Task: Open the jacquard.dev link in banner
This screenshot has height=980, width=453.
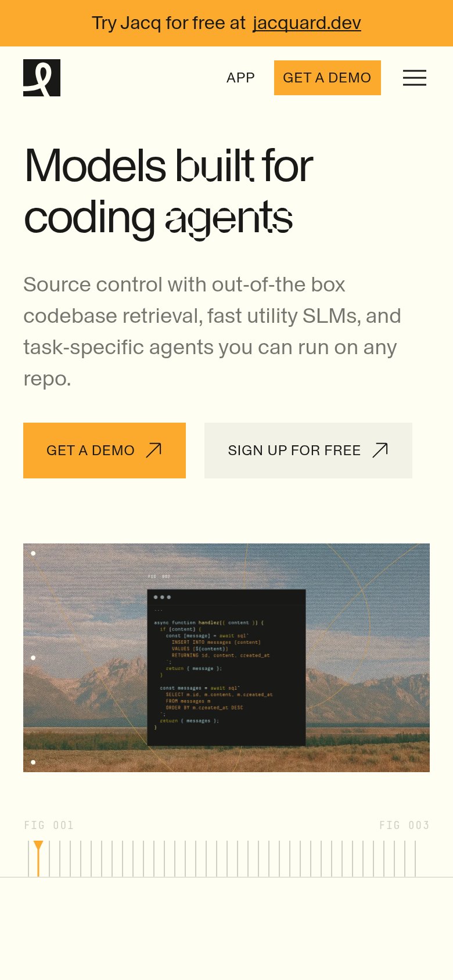Action: [x=307, y=23]
